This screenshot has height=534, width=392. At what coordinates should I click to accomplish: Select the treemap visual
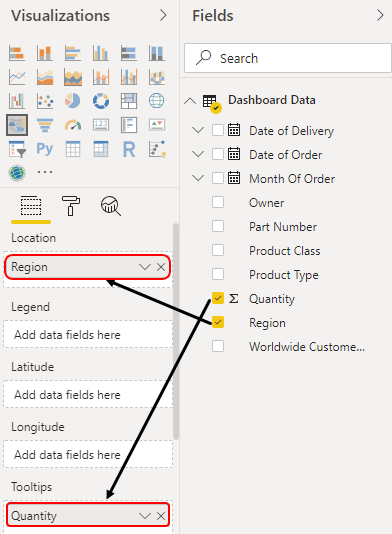pos(128,101)
